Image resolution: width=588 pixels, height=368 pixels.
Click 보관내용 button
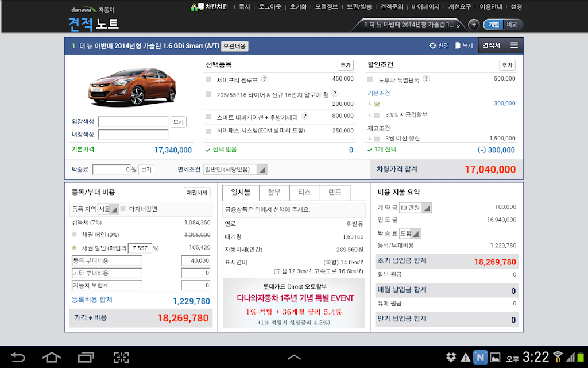point(234,46)
